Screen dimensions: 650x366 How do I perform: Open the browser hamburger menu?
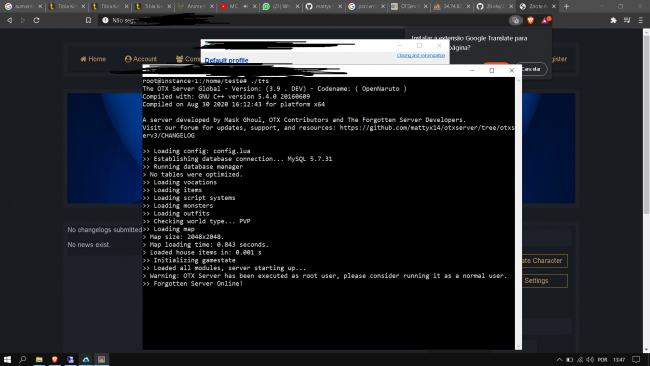640,20
